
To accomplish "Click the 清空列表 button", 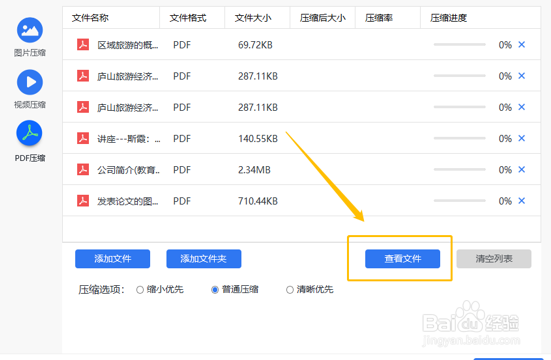I will point(494,259).
